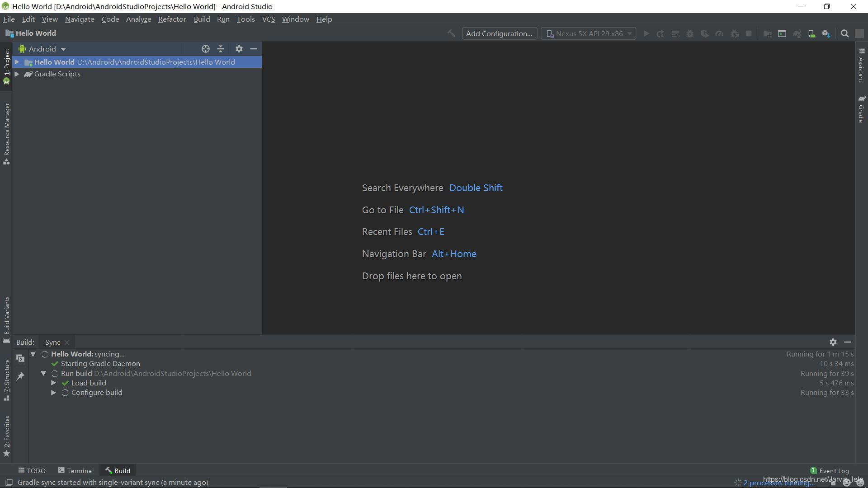The image size is (868, 488).
Task: Click Sync Project with Gradle Files icon
Action: click(797, 33)
